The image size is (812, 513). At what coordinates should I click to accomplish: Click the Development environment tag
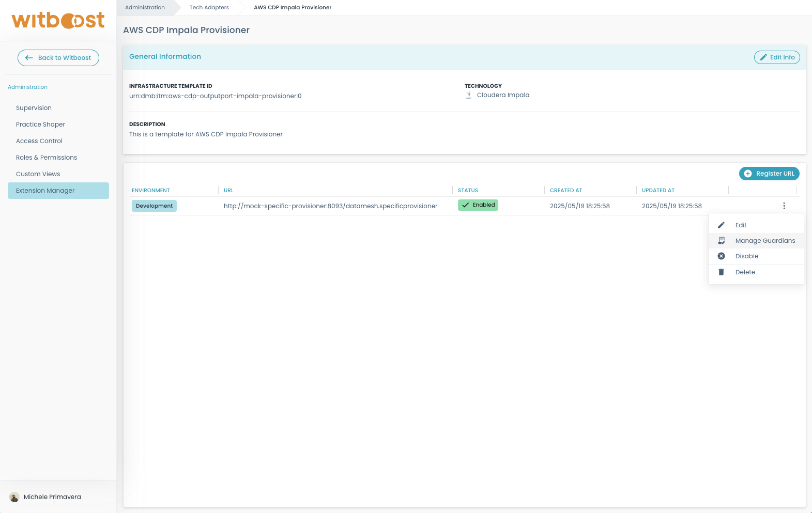point(154,206)
